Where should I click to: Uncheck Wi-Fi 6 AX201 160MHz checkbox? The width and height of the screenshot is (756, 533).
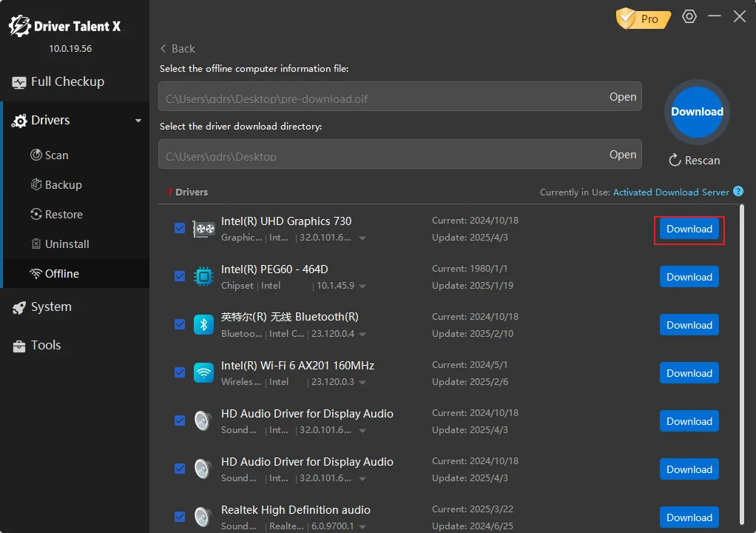(x=179, y=372)
